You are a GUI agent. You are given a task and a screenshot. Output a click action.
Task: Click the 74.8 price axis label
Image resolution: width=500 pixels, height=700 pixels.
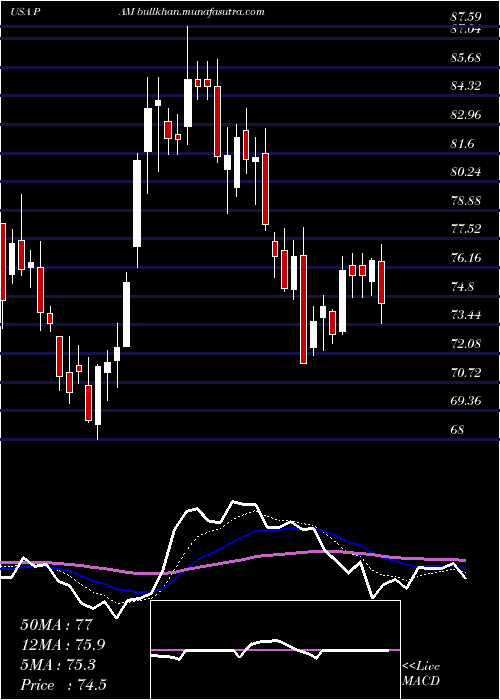(462, 286)
